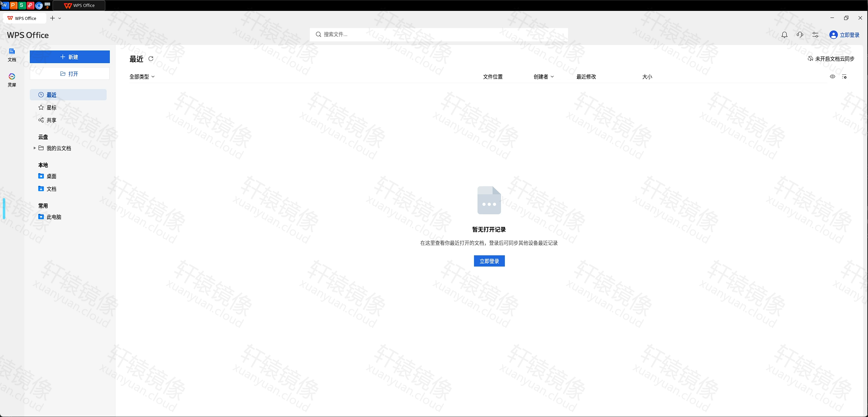The image size is (868, 417).
Task: Select 最近 in the sidebar
Action: coord(68,95)
